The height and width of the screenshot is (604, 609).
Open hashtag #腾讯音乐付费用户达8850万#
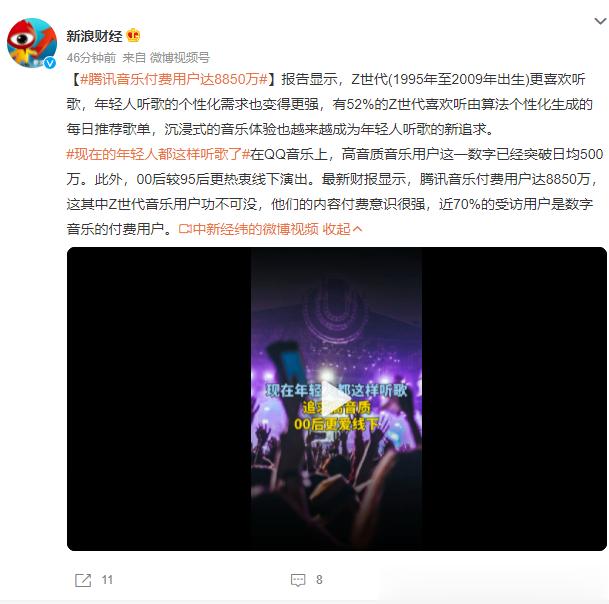[x=174, y=79]
